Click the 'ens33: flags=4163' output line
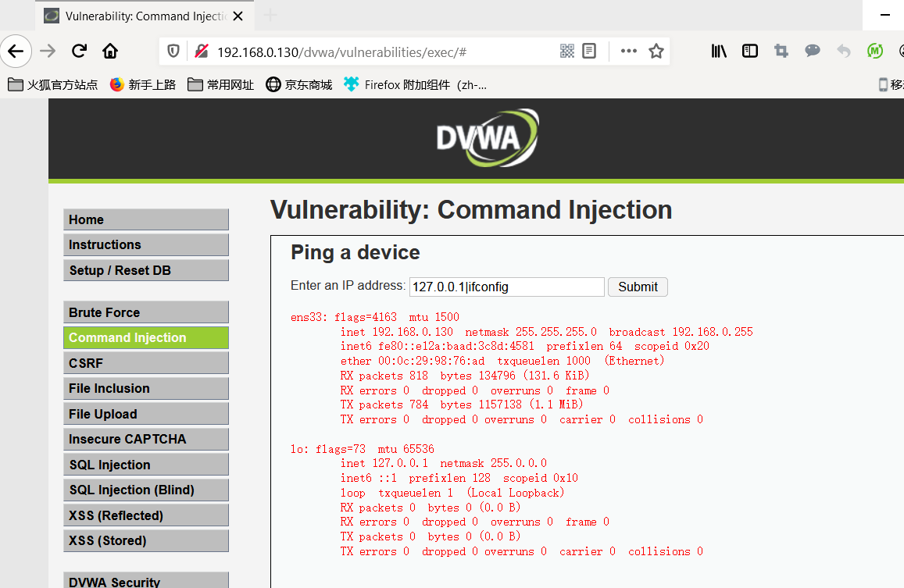 (375, 317)
